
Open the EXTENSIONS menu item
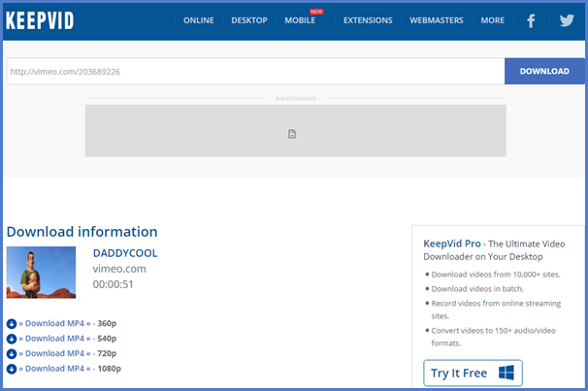click(368, 20)
